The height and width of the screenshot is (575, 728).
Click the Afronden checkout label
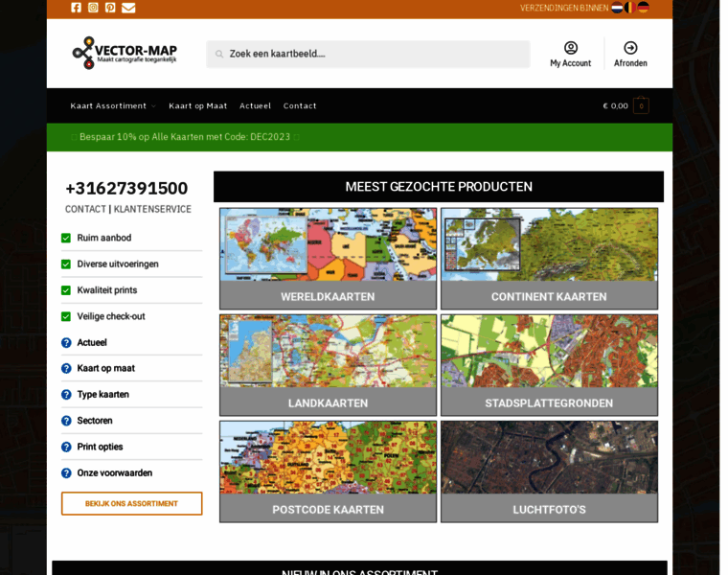click(630, 63)
